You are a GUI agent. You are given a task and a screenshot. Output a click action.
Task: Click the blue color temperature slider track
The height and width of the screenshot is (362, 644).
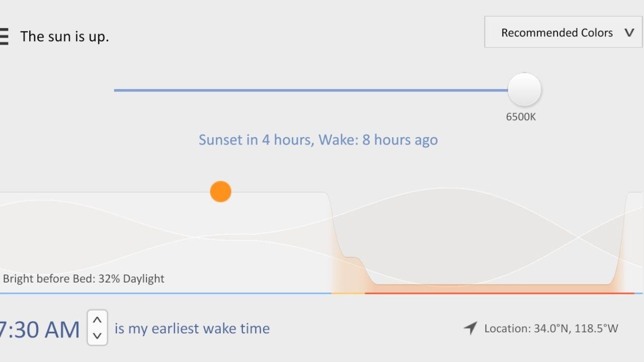point(302,90)
